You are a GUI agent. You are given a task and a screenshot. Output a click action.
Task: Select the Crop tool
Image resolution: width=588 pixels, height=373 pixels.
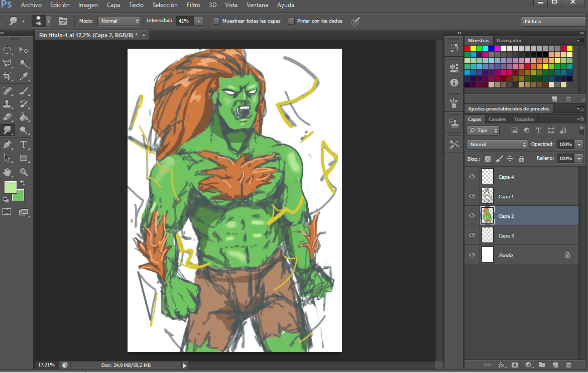click(7, 76)
